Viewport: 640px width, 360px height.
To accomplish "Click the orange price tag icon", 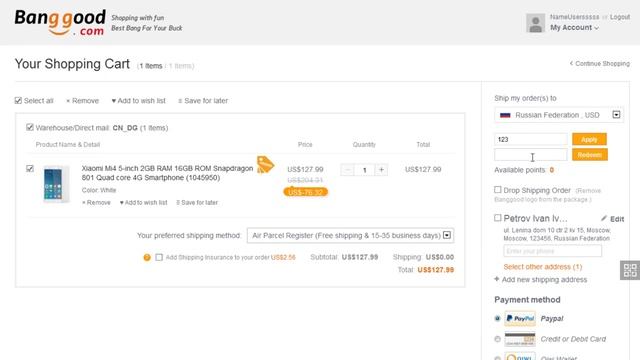I will tap(265, 164).
